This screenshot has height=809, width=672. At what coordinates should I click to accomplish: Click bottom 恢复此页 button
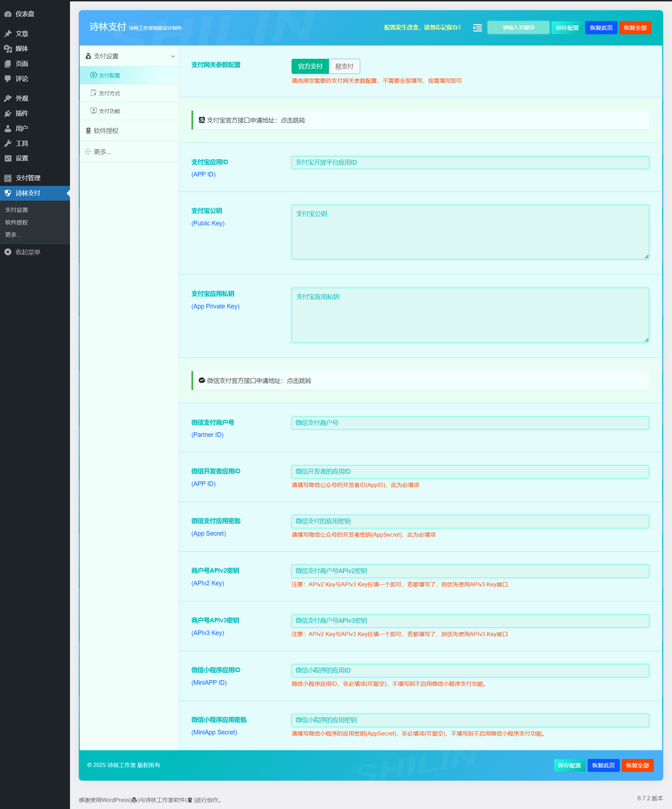pos(603,765)
